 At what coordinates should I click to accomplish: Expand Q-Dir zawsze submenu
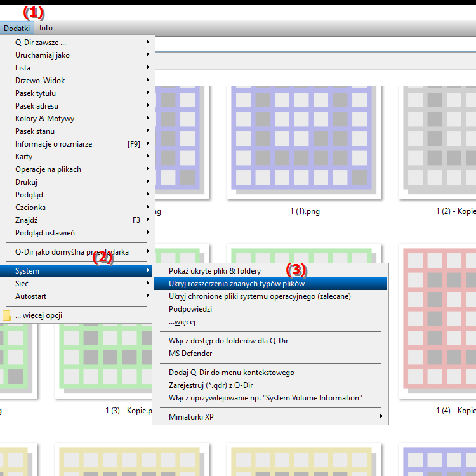click(x=77, y=42)
